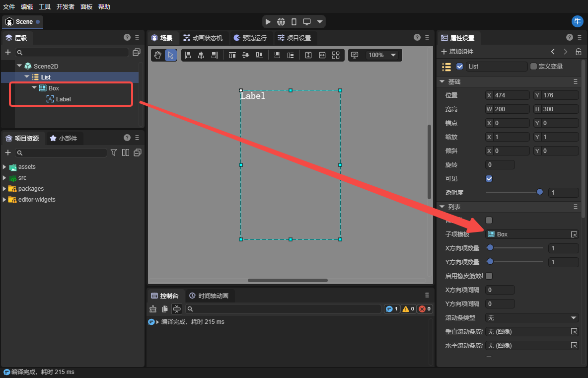This screenshot has height=378, width=588.
Task: Enable the 定义变量 checkbox
Action: tap(534, 66)
